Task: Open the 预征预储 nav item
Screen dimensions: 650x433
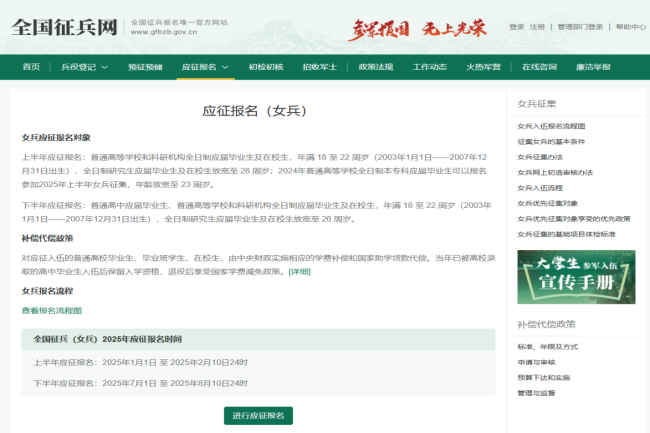Action: 145,67
